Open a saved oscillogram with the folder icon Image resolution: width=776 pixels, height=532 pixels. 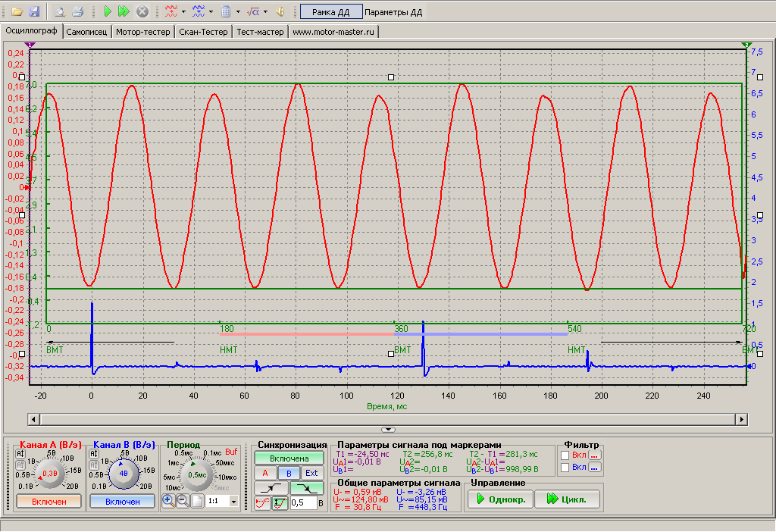coord(17,11)
